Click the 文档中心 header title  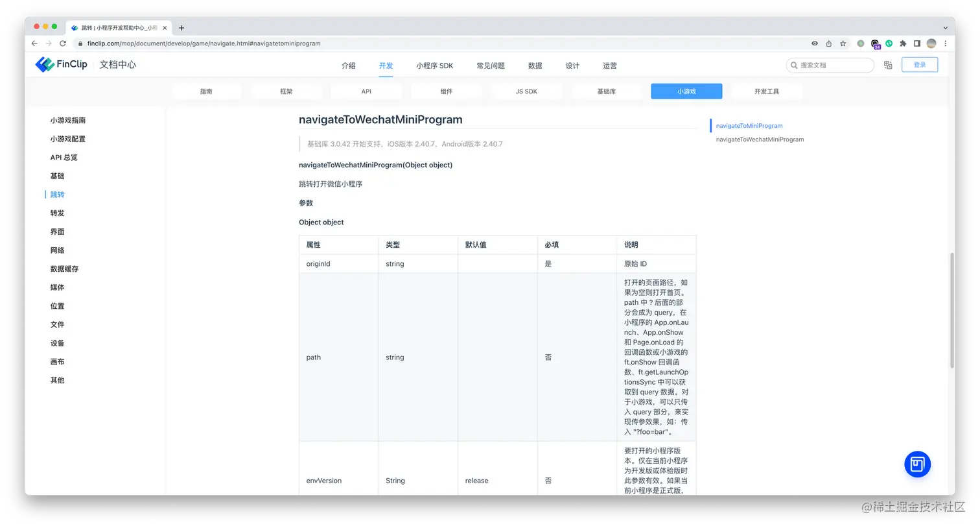118,64
